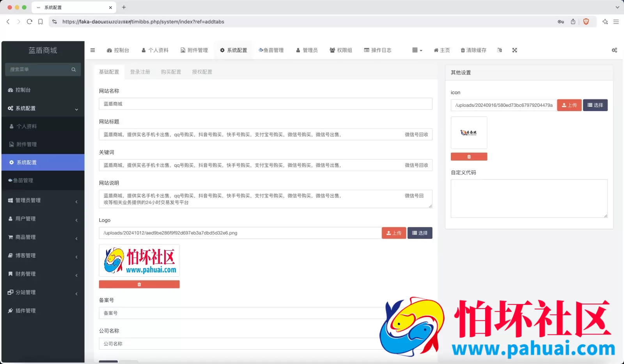The height and width of the screenshot is (364, 624).
Task: Click the language switch icon
Action: pyautogui.click(x=500, y=50)
